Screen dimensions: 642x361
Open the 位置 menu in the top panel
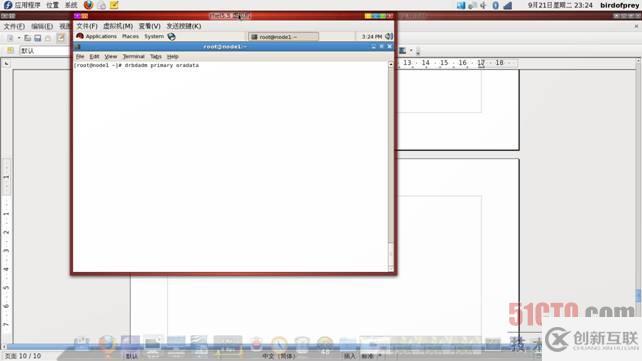(x=52, y=5)
